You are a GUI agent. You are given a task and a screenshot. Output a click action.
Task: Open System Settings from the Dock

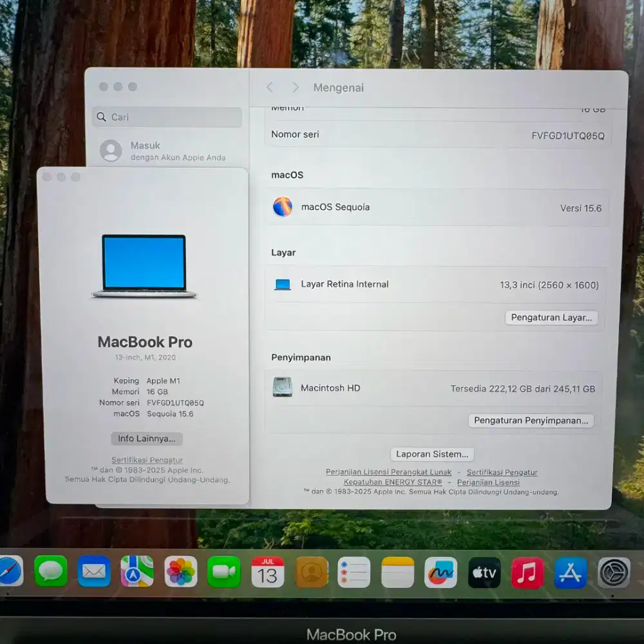pyautogui.click(x=614, y=573)
